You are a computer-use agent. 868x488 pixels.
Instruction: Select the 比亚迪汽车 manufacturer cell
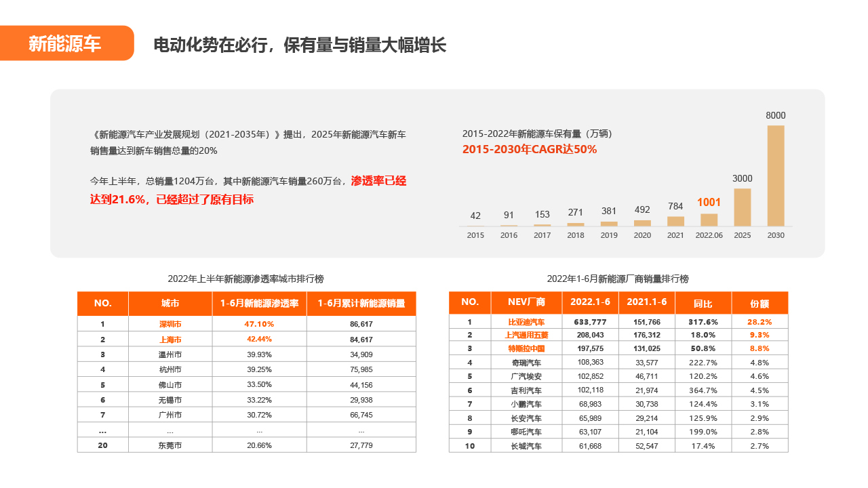point(526,322)
